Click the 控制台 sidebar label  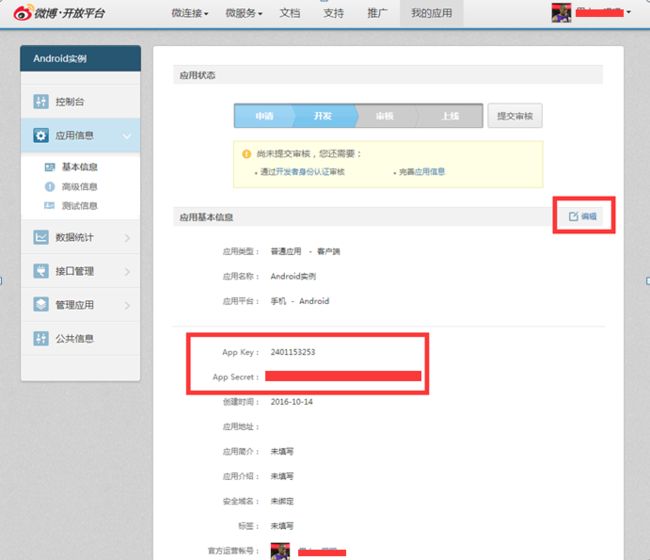tap(70, 102)
